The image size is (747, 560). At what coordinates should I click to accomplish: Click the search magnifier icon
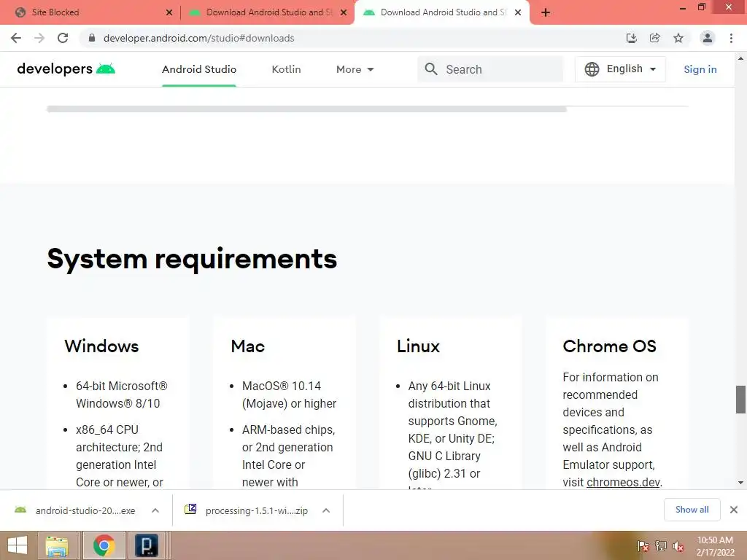click(431, 69)
